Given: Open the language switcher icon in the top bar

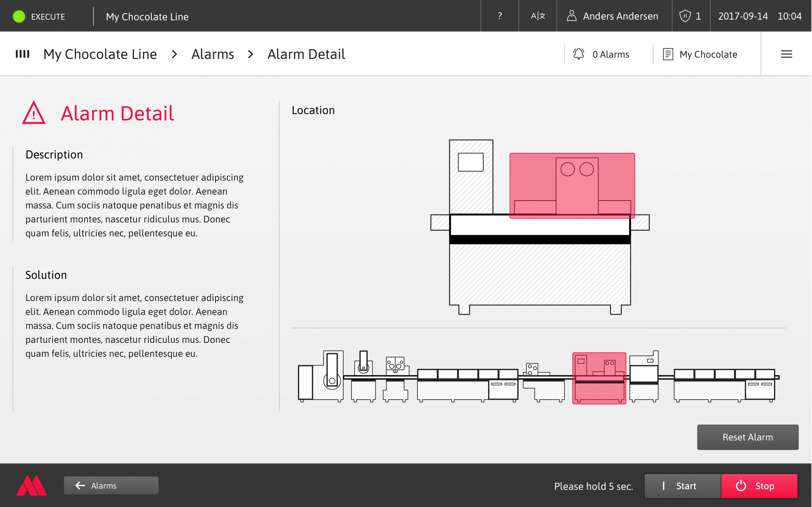Looking at the screenshot, I should [538, 16].
